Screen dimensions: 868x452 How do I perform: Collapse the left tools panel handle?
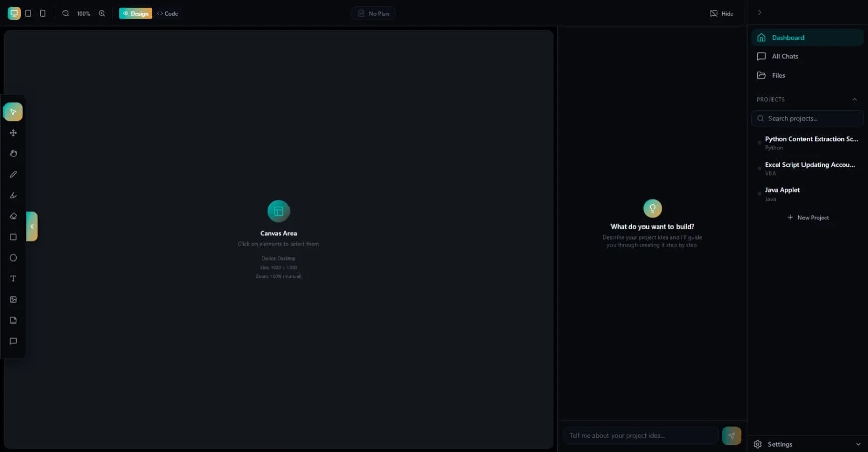coord(32,227)
